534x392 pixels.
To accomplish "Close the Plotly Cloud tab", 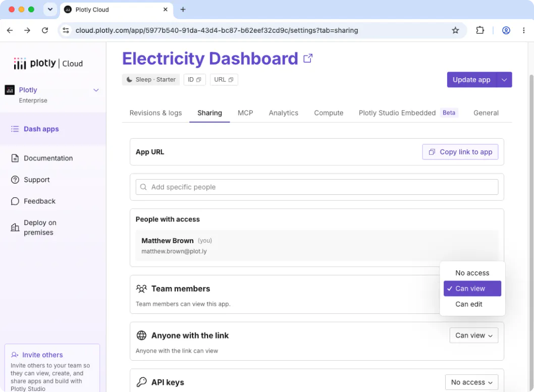I will tap(166, 10).
